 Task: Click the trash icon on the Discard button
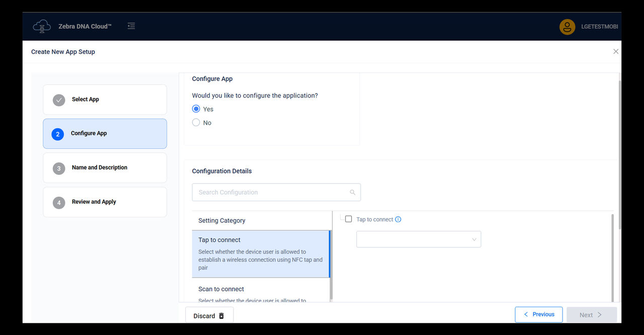tap(222, 315)
